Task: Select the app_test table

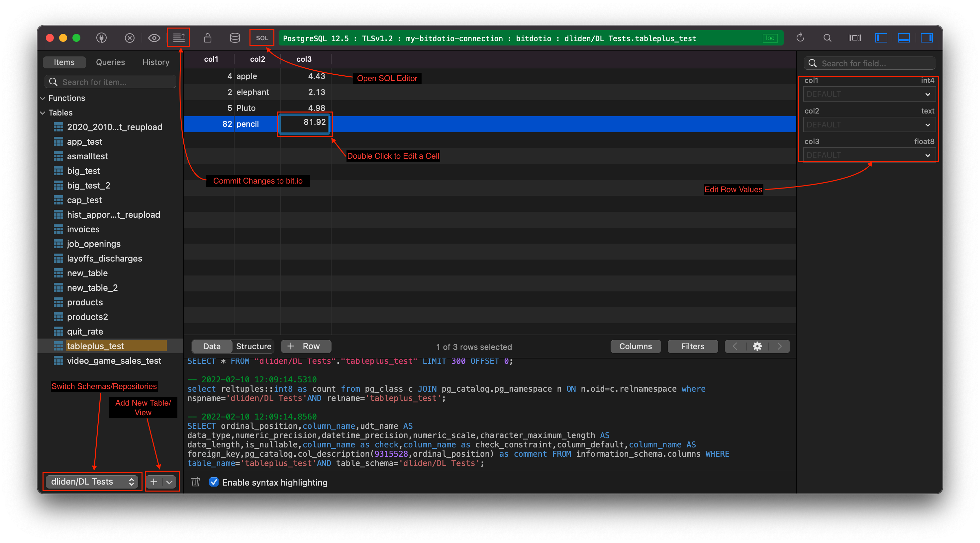Action: tap(84, 141)
